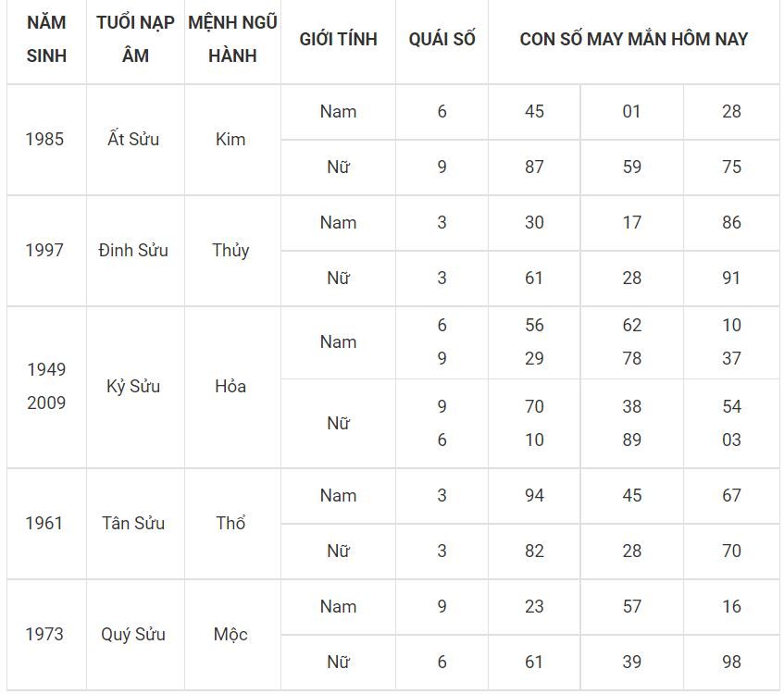
Task: Click the Mộc element cell
Action: pos(230,635)
